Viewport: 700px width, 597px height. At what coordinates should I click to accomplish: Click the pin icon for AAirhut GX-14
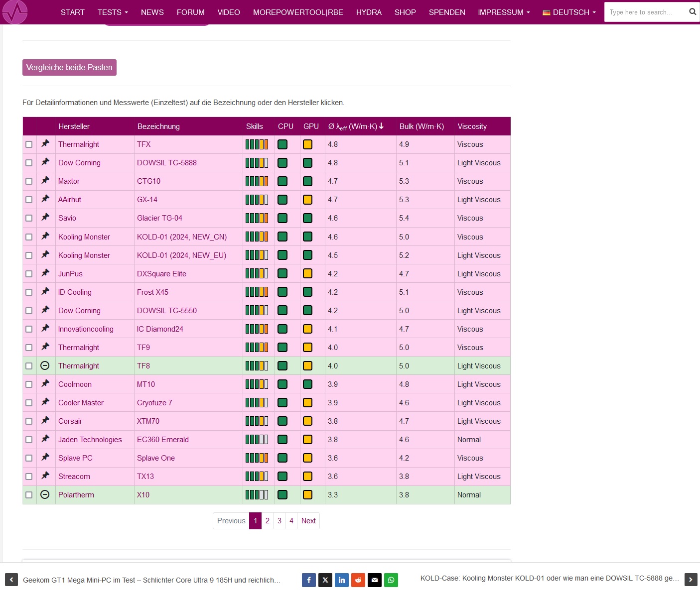click(x=45, y=199)
